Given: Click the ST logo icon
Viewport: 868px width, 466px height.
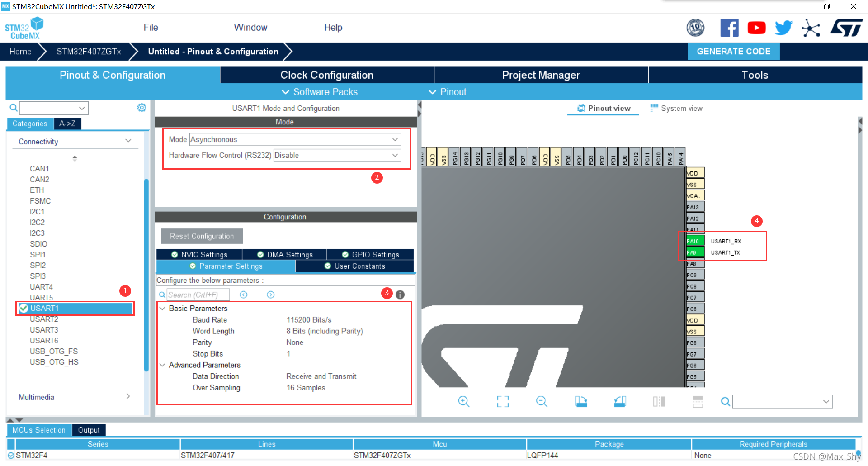Looking at the screenshot, I should coord(847,28).
